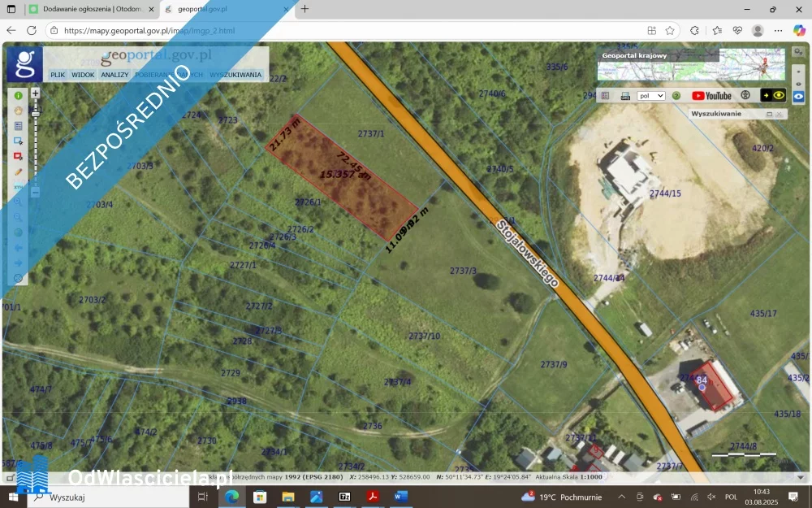Reload the page with refresh button

(x=32, y=31)
